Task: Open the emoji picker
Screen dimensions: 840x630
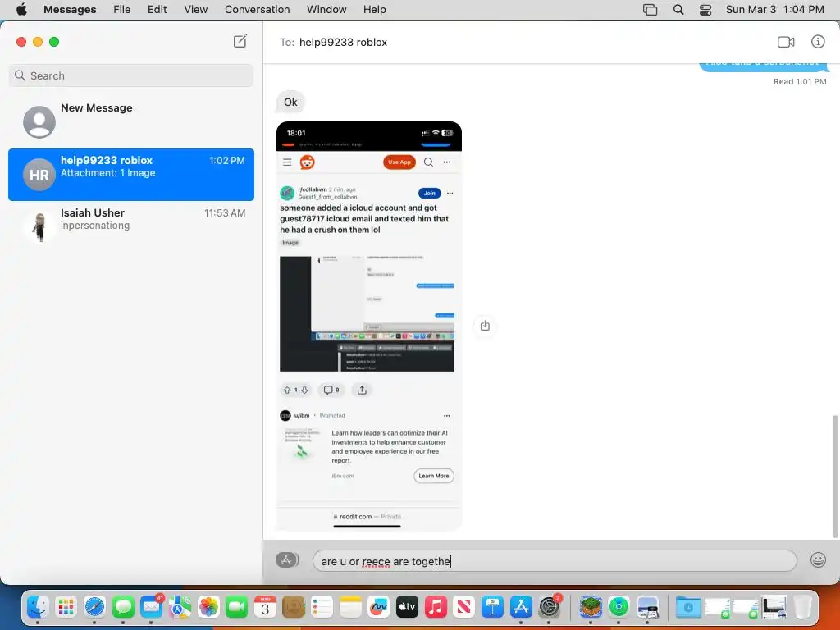Action: click(818, 559)
